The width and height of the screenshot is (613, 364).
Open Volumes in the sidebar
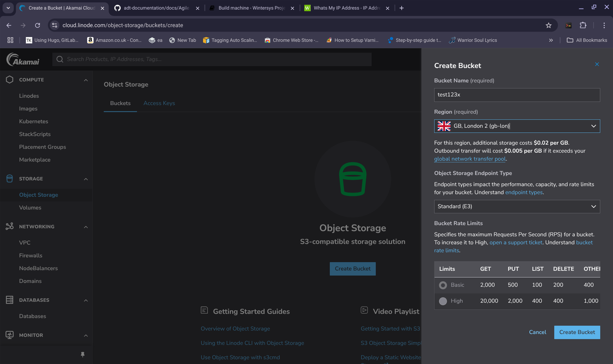point(30,208)
